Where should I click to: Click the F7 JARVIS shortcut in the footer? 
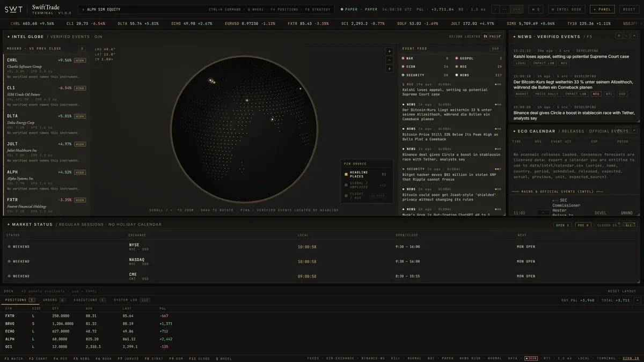(129, 358)
